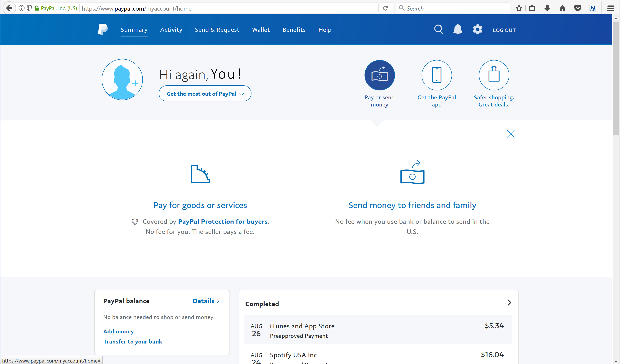Click the scrollbar down arrow
The width and height of the screenshot is (620, 364).
pos(616,361)
